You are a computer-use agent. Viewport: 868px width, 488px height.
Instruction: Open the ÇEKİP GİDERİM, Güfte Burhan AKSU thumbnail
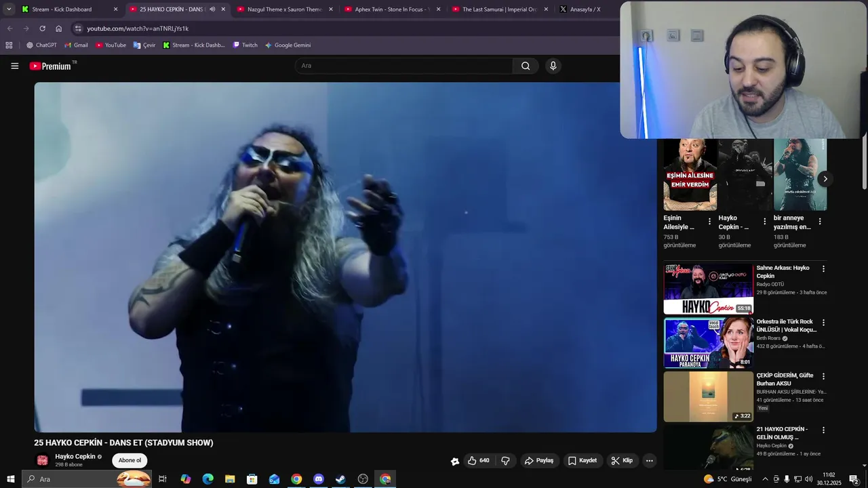[x=708, y=396]
